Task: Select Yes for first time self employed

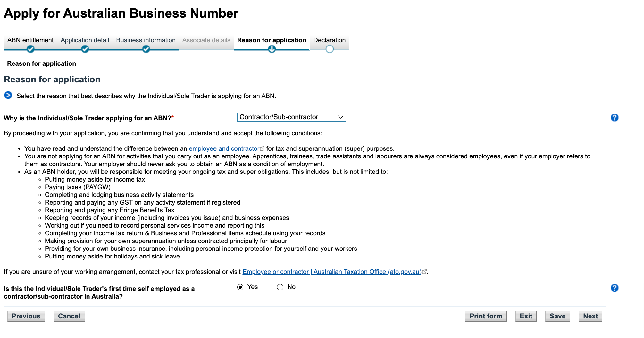Action: click(240, 287)
